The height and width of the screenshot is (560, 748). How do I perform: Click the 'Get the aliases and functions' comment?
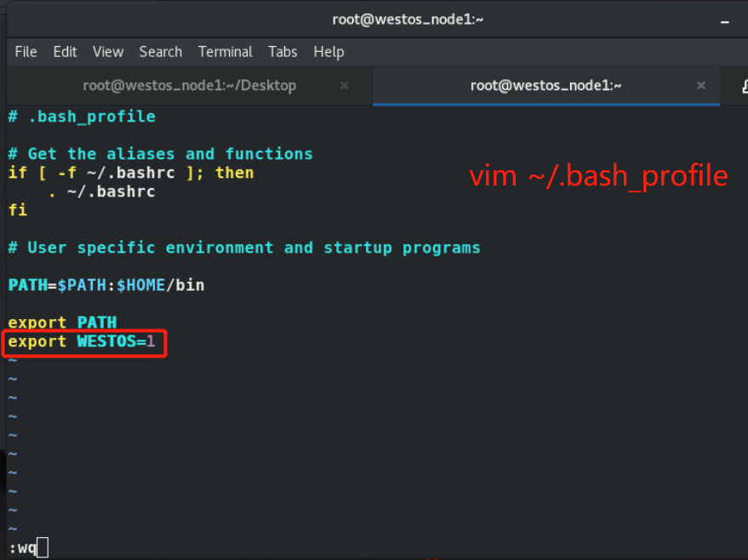point(160,153)
